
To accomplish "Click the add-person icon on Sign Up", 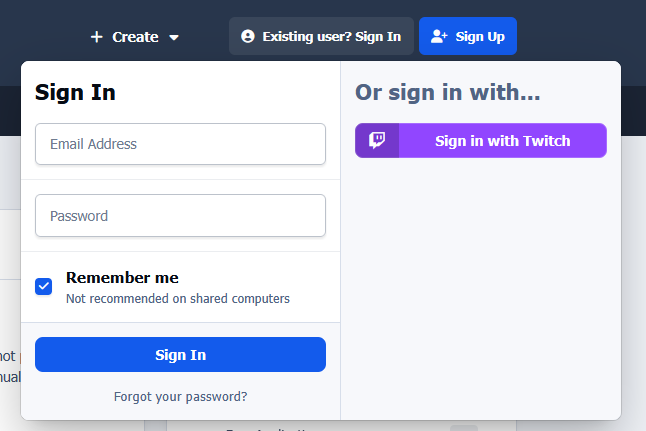I will pos(439,36).
